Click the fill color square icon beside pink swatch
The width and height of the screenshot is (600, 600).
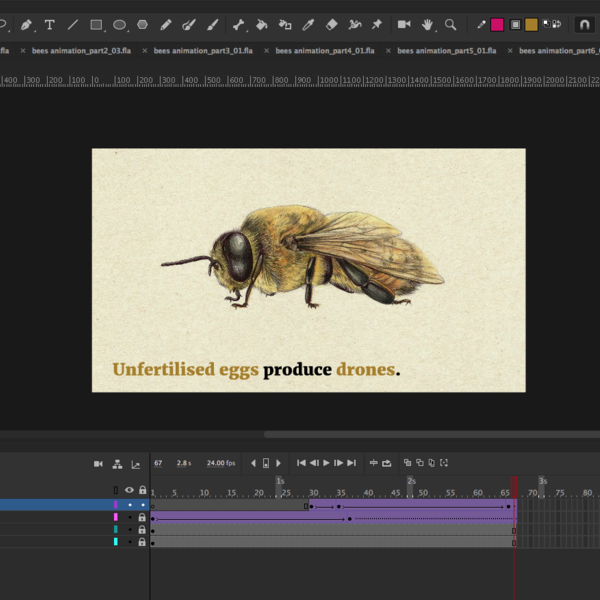click(x=515, y=25)
